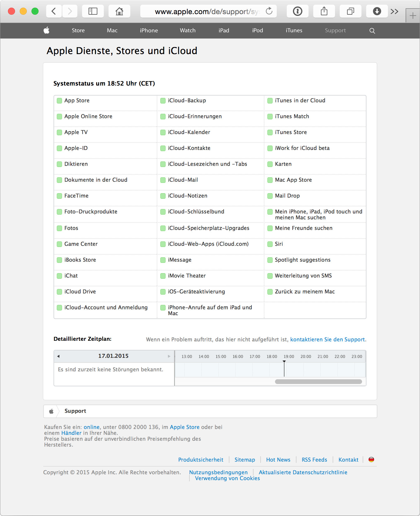Go back with Safari's back arrow
This screenshot has width=420, height=516.
tap(54, 11)
